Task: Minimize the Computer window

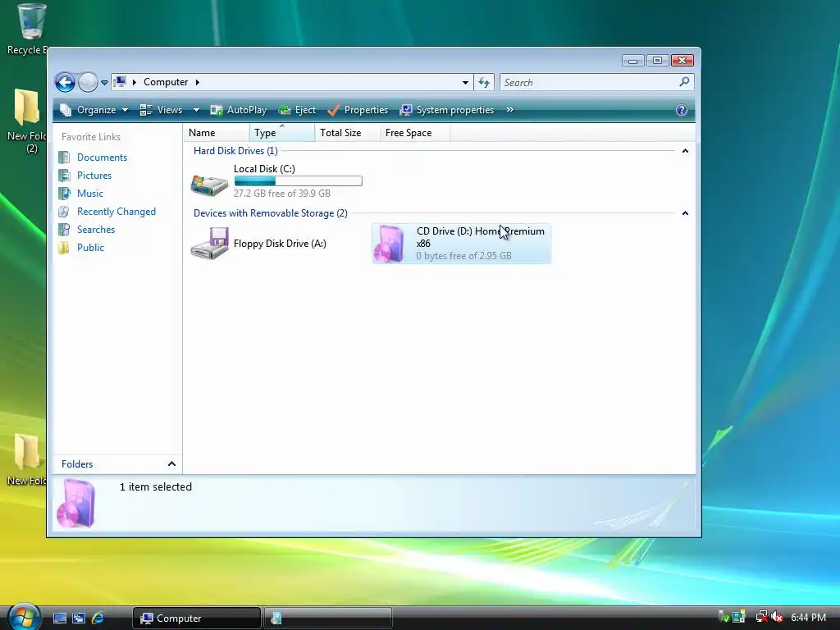Action: (x=632, y=61)
